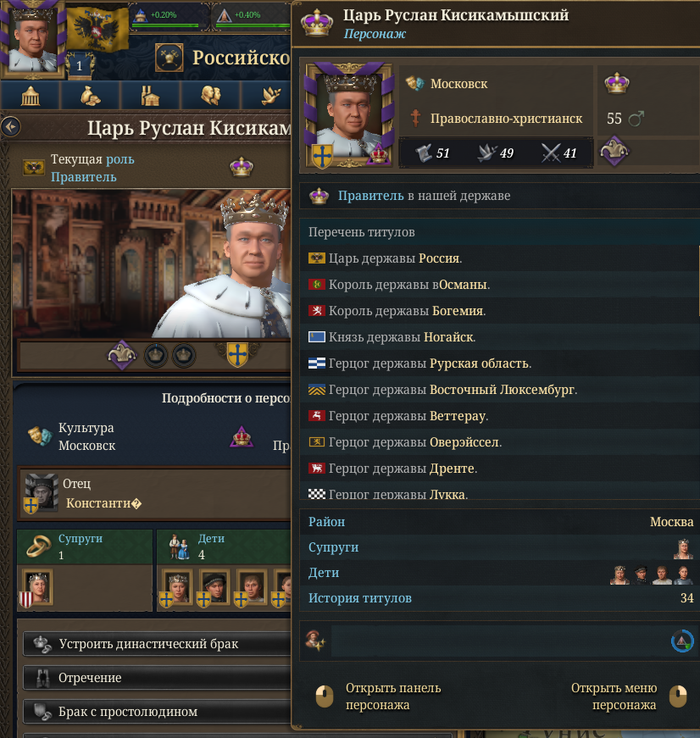700x738 pixels.
Task: Click История титулов row
Action: (x=499, y=598)
